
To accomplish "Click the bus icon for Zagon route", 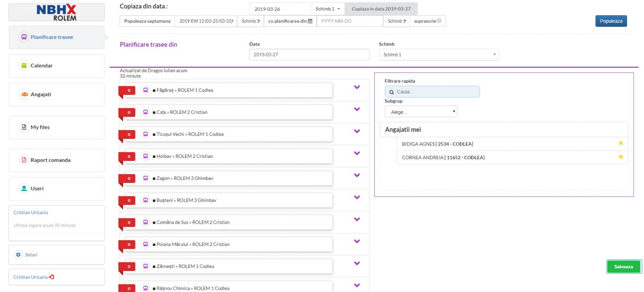I will click(x=145, y=178).
